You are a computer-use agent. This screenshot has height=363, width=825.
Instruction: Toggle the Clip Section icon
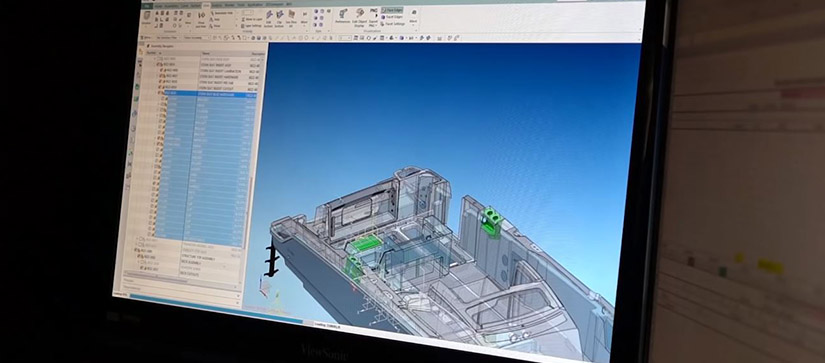click(x=279, y=18)
